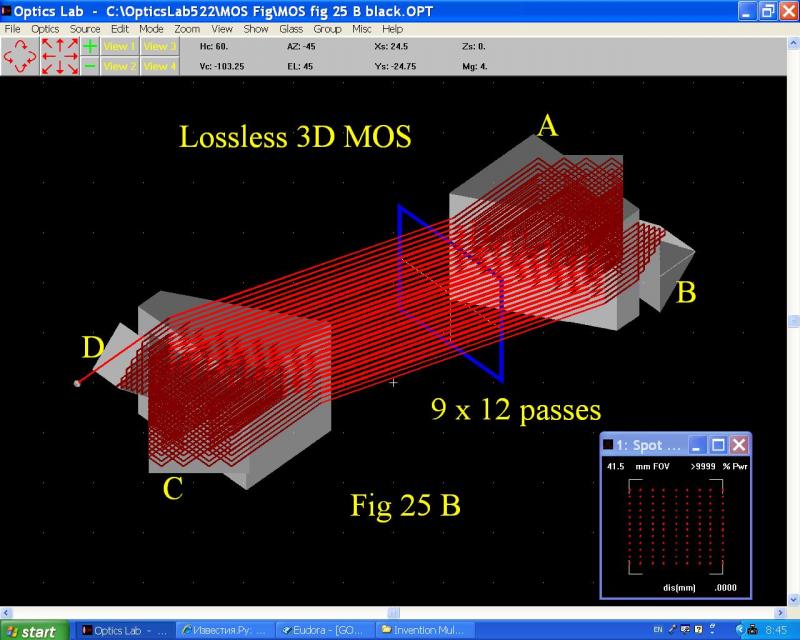Screen dimensions: 800x640
Task: Switch to Eudora in the taskbar
Action: (323, 630)
